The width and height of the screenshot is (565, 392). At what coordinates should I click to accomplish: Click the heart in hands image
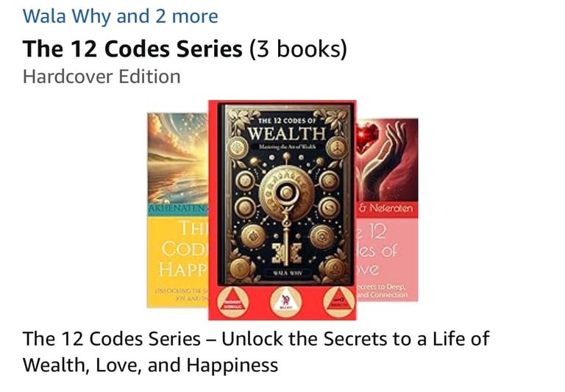[x=388, y=160]
